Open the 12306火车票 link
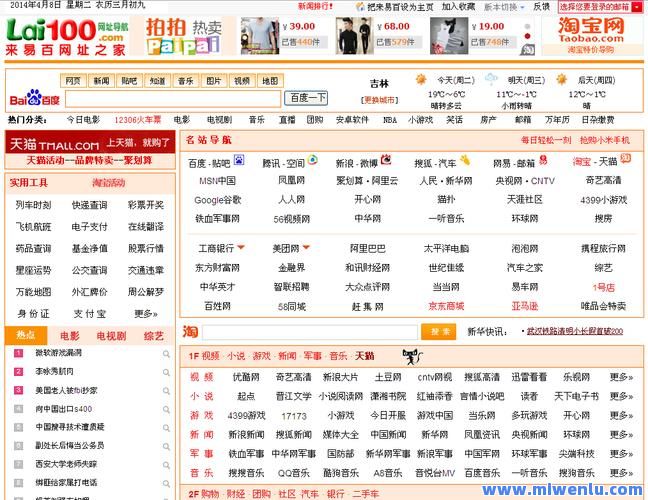The height and width of the screenshot is (500, 648). click(138, 120)
